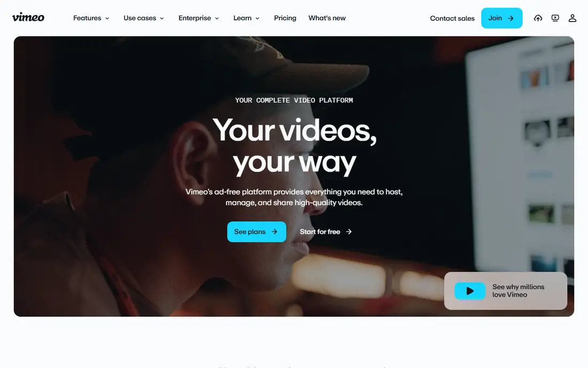Click the Vimeo logo

[28, 18]
